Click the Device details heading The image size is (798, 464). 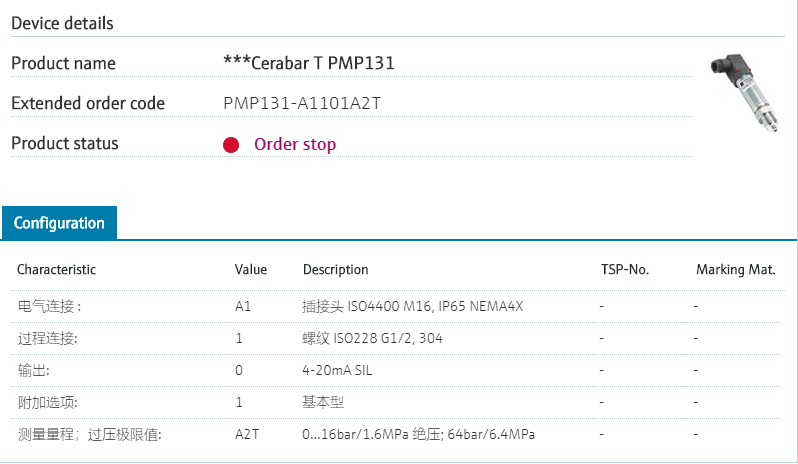tap(62, 23)
